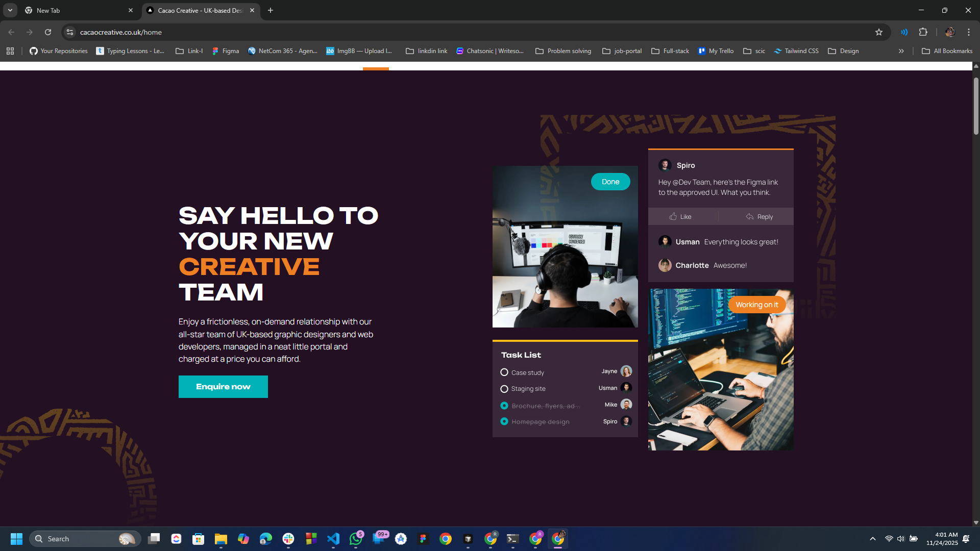Uncheck the Homepage design task

tap(504, 421)
